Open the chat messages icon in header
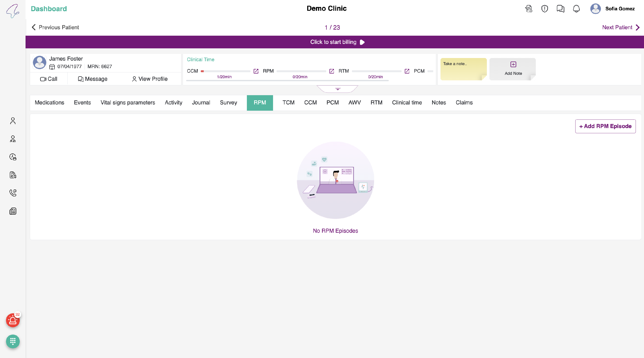 [x=560, y=9]
